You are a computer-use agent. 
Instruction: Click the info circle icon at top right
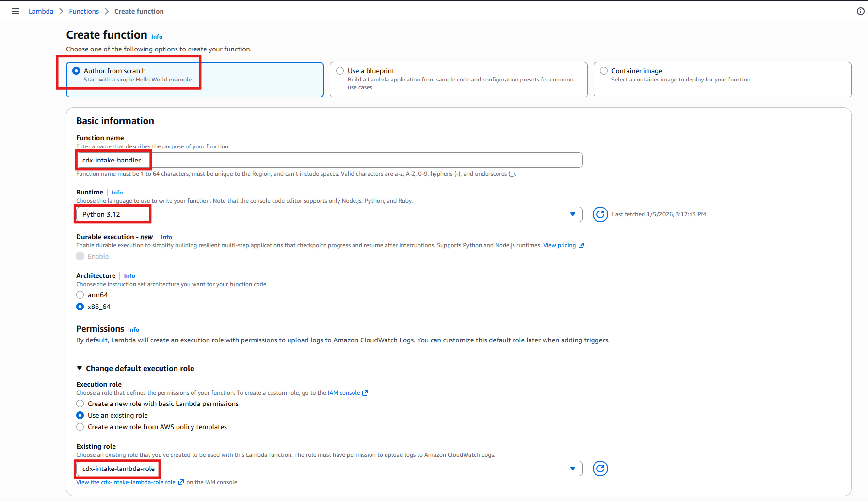coord(860,11)
